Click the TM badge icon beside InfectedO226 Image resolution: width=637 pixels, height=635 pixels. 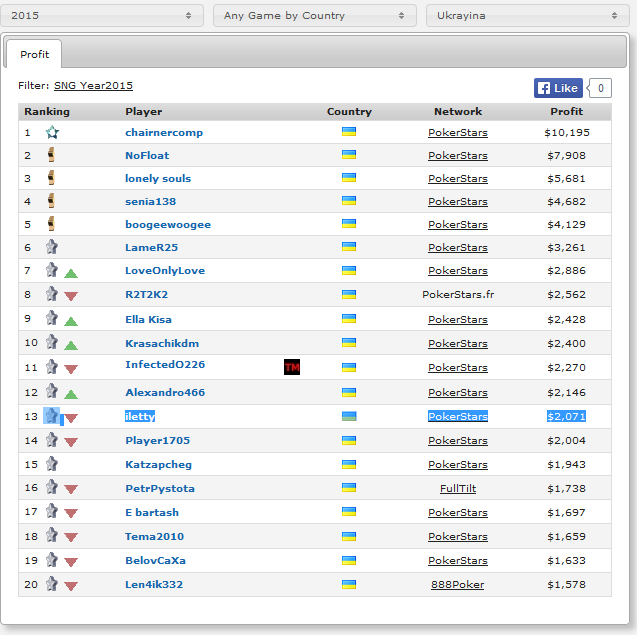[292, 367]
